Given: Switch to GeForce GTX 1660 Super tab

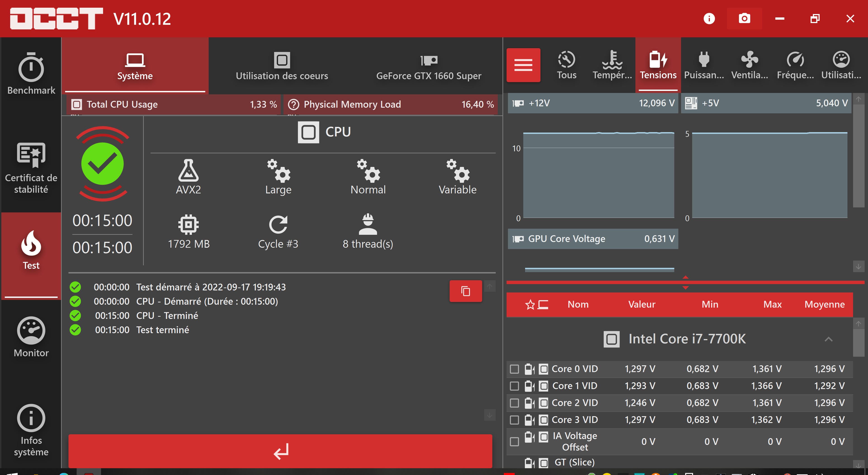Looking at the screenshot, I should 429,66.
